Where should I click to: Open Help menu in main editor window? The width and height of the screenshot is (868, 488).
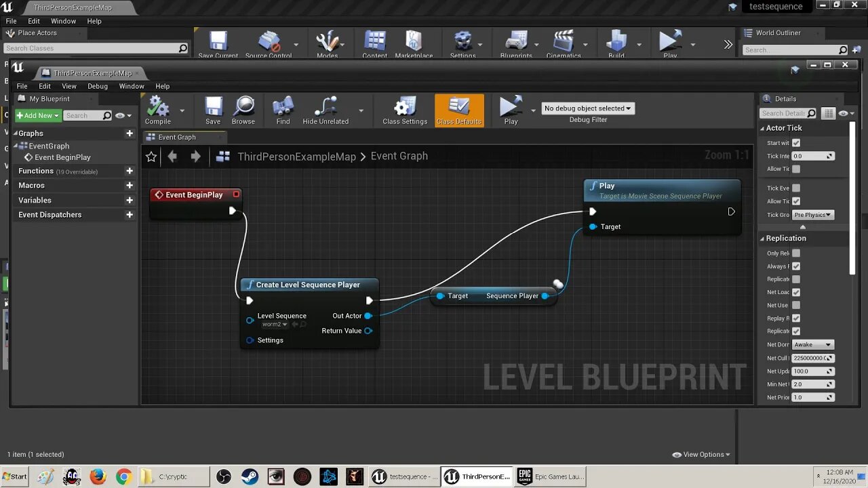[x=94, y=21]
